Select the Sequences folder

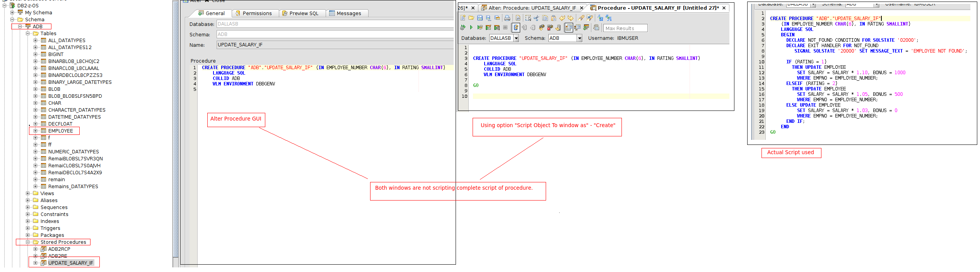click(54, 207)
